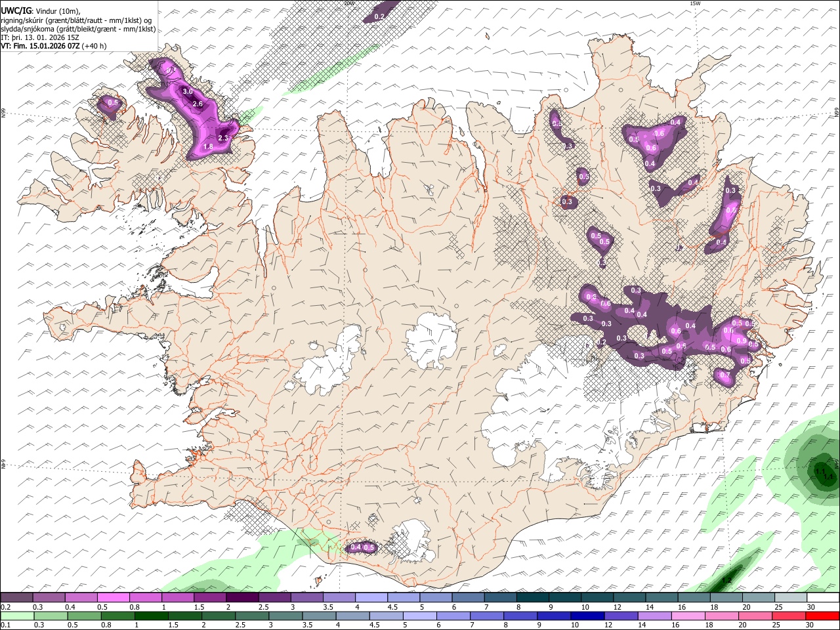Select the grey-blue 3.5–4 swatch on the green scale
This screenshot has height=630, width=840.
318,616
